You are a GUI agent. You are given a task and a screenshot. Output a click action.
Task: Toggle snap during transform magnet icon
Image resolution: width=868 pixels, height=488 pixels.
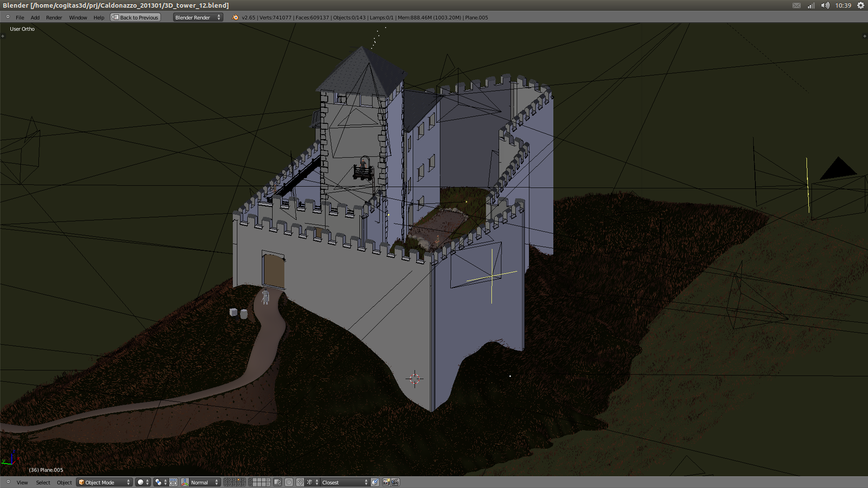[300, 482]
